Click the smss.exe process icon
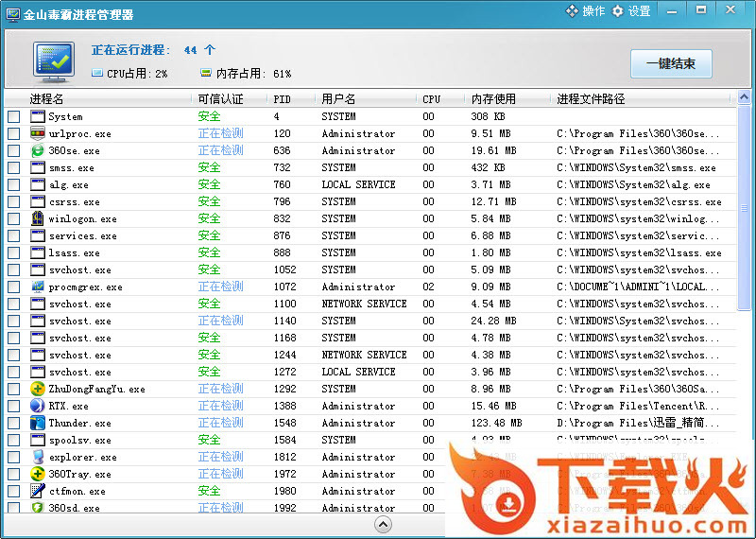This screenshot has width=756, height=539. click(37, 167)
